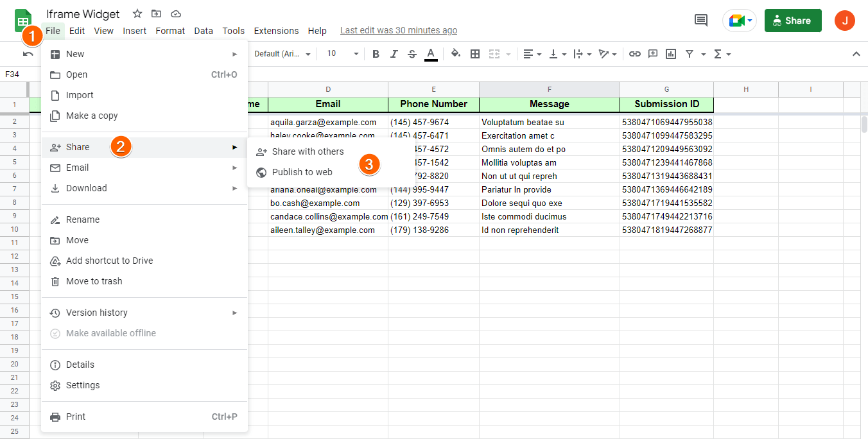
Task: Choose Make a copy from File menu
Action: click(92, 116)
